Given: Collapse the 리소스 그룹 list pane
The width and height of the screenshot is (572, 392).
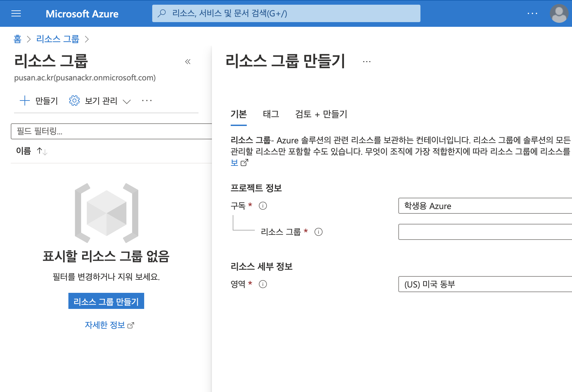Looking at the screenshot, I should click(x=188, y=62).
